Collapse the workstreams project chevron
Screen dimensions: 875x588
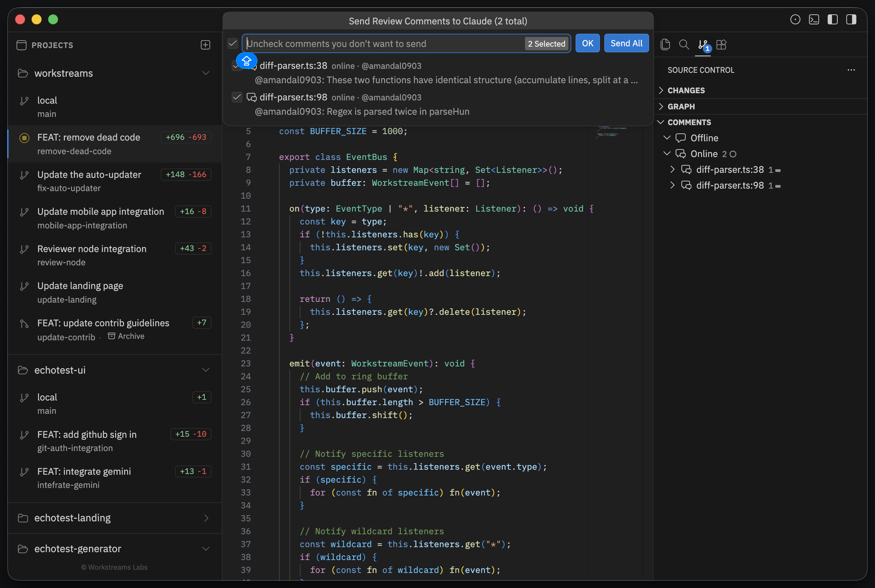pyautogui.click(x=205, y=73)
